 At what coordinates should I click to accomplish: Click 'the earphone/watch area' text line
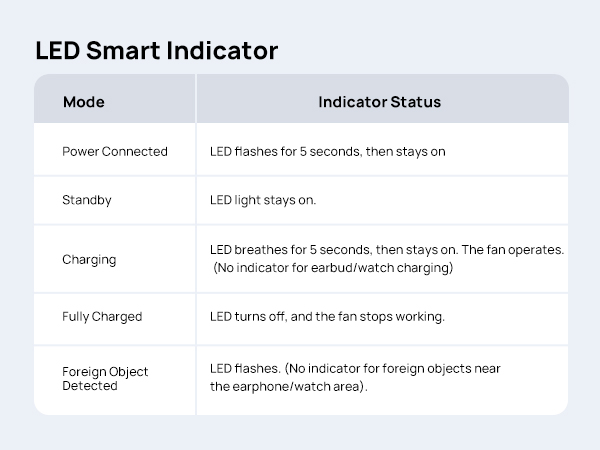click(x=289, y=387)
